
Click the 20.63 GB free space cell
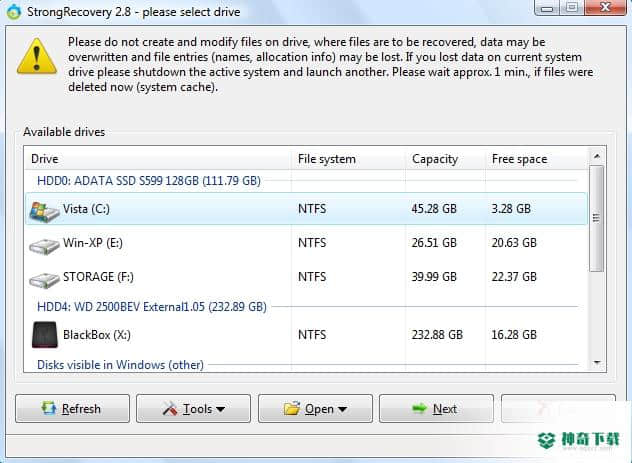(x=514, y=243)
